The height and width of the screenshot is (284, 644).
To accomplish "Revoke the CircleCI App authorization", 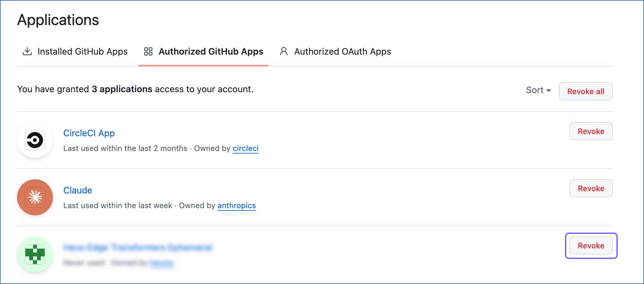I will tap(591, 131).
